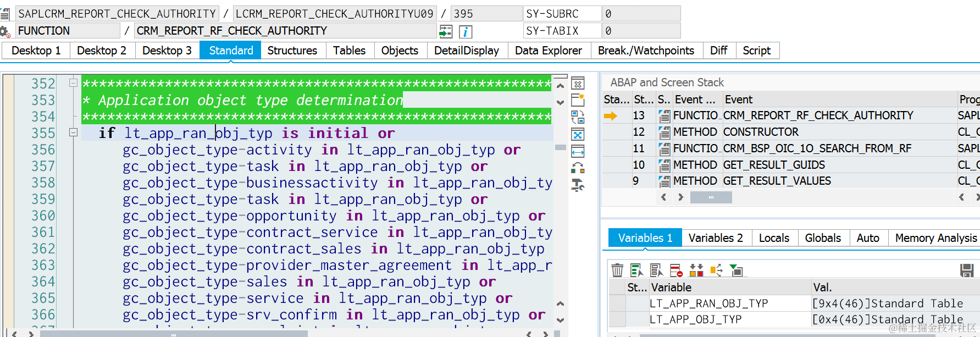Click the save floppy icon in variables panel

(967, 270)
